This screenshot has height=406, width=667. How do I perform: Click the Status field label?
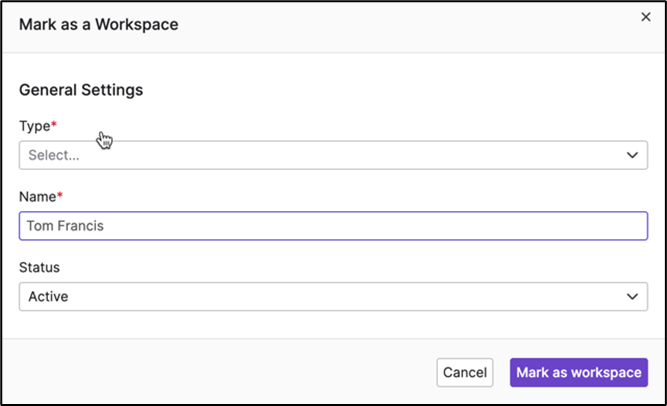tap(40, 267)
